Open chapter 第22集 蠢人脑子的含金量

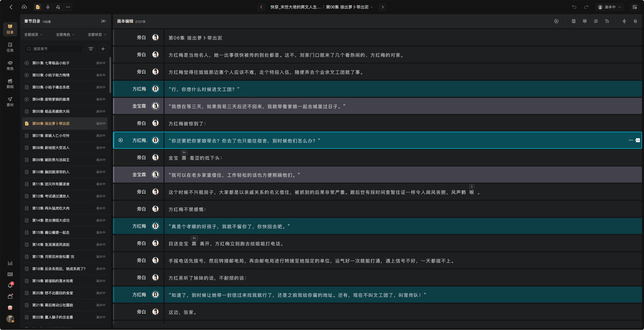click(x=65, y=317)
